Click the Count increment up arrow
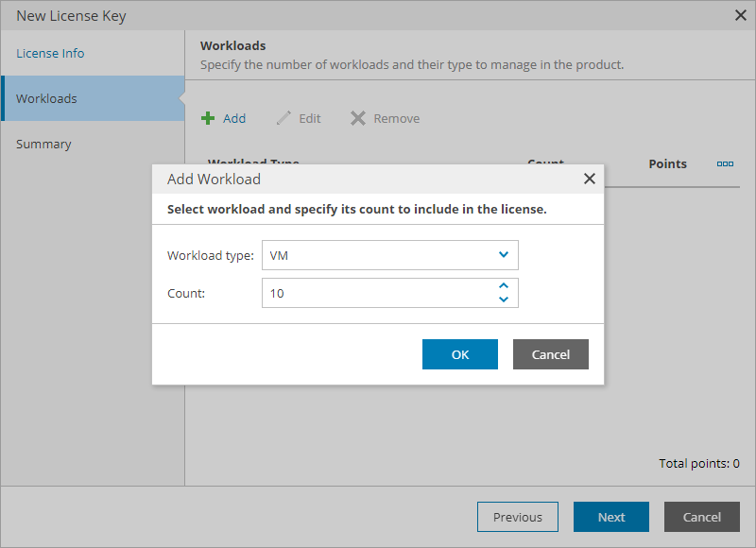This screenshot has width=756, height=548. coord(504,286)
